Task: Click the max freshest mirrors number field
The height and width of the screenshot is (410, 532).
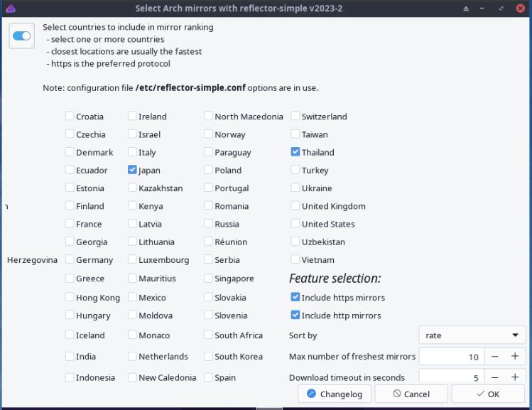Action: 451,357
